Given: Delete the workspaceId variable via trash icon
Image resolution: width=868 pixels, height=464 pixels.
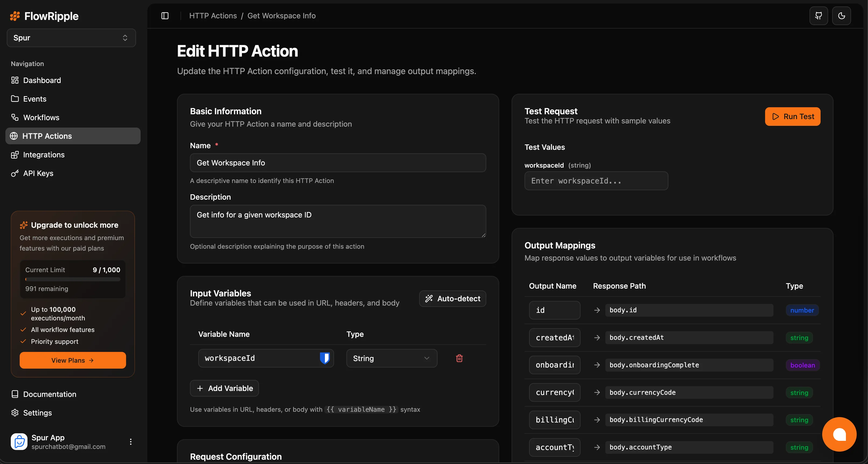Looking at the screenshot, I should tap(459, 358).
